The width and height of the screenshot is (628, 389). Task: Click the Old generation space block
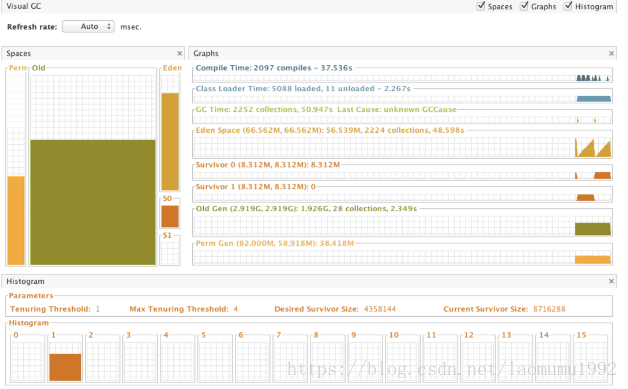(93, 202)
